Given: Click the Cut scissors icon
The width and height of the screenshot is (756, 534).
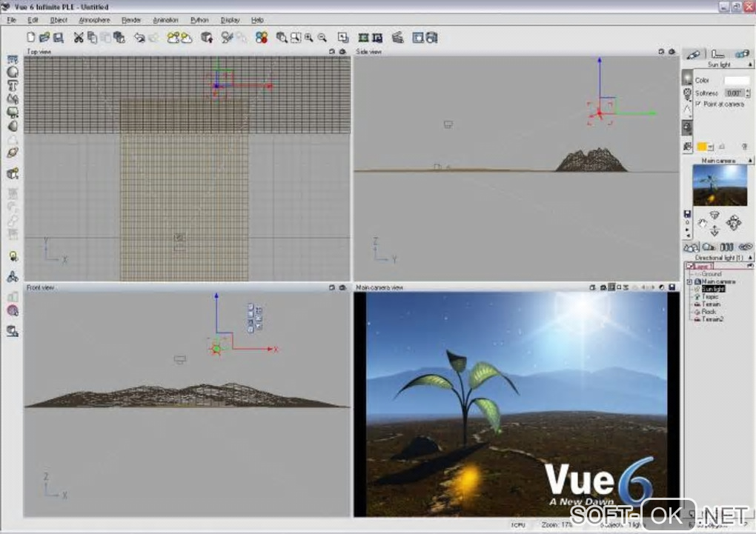Looking at the screenshot, I should pyautogui.click(x=79, y=38).
